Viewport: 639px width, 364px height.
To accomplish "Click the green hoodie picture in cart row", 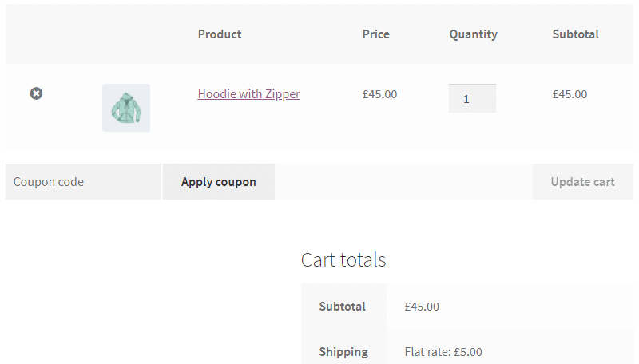I will 126,108.
